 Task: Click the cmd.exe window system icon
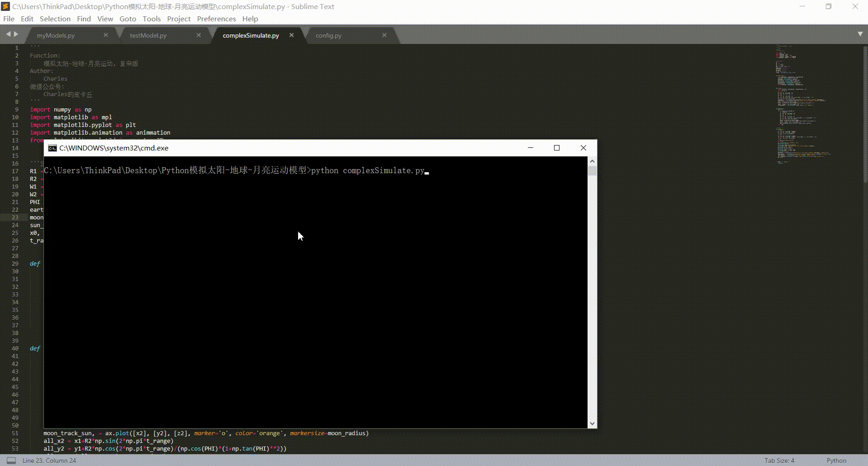(x=53, y=148)
